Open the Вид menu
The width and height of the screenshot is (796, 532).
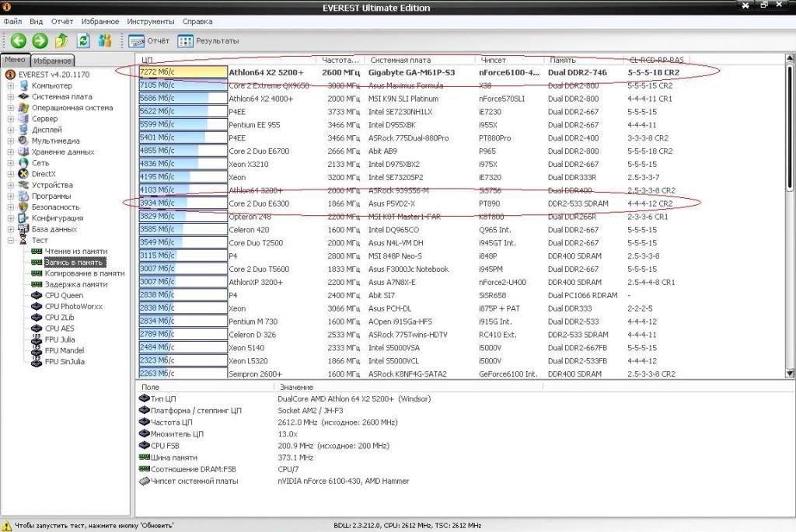click(36, 21)
